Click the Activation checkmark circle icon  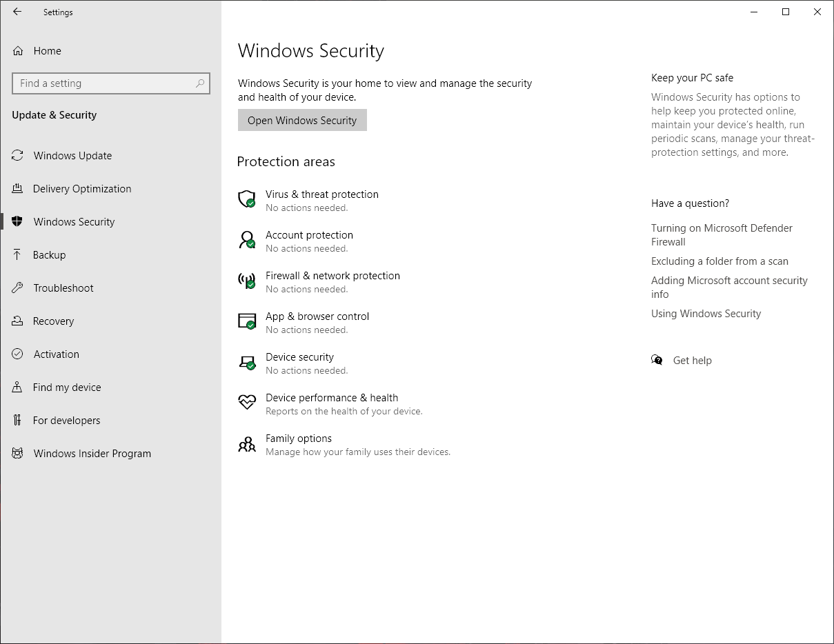[x=18, y=354]
